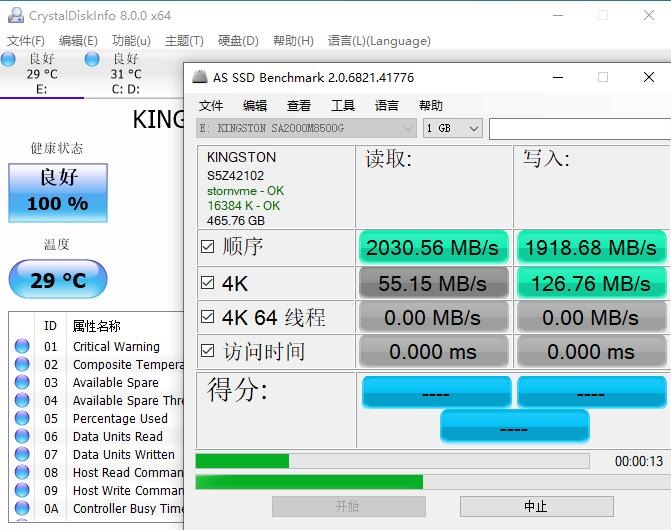This screenshot has width=671, height=530.
Task: Click the '465.76 GB' capacity text
Action: coord(236,221)
